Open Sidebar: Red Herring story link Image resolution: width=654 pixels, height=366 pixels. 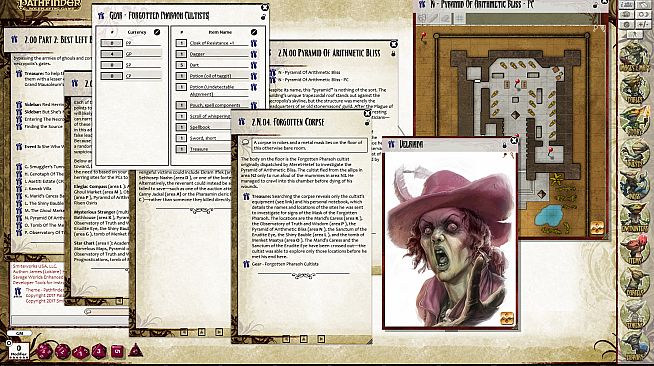pos(19,105)
